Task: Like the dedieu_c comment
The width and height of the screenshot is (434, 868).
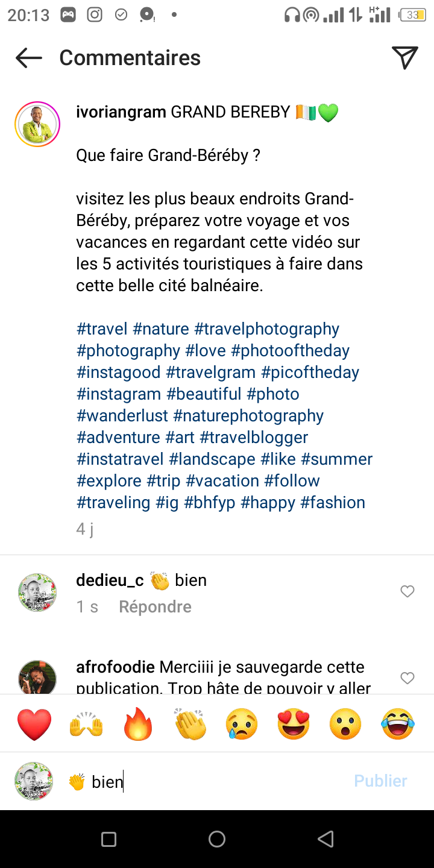Action: click(407, 591)
